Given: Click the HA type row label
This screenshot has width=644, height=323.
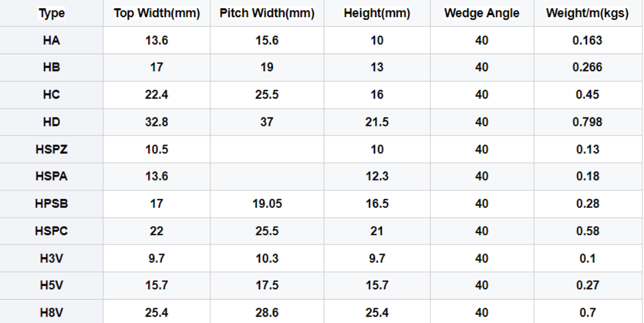Looking at the screenshot, I should pos(51,40).
